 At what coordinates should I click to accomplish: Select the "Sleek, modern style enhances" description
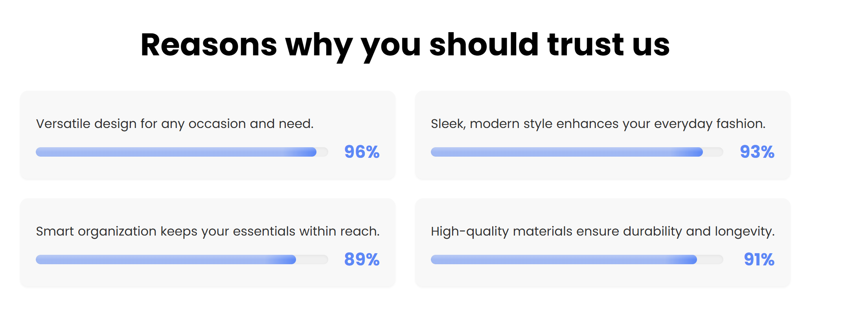pos(598,124)
